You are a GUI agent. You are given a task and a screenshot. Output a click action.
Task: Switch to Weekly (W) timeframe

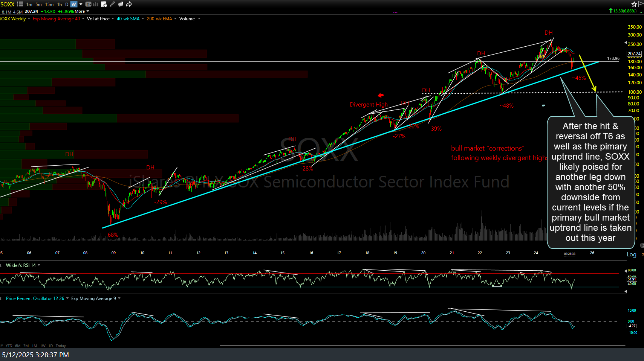click(73, 5)
